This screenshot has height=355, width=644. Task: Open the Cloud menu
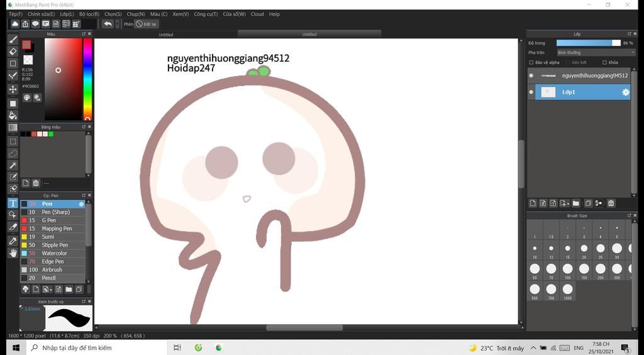(257, 14)
